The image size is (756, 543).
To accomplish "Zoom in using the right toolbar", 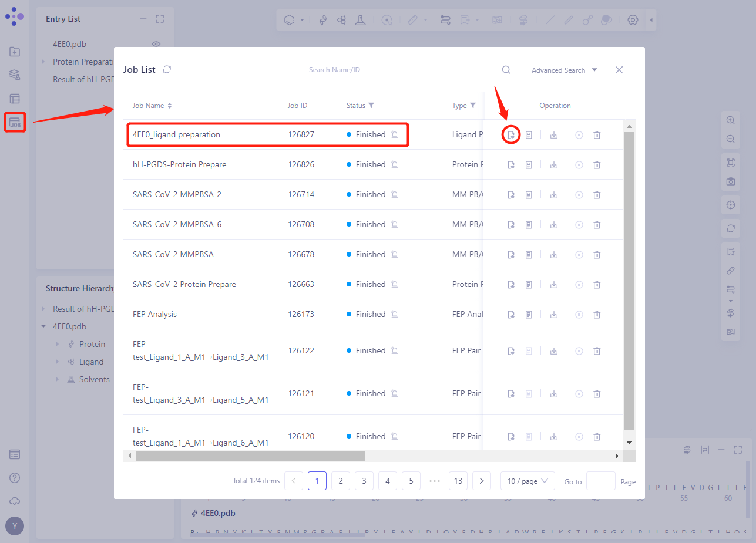I will point(730,120).
